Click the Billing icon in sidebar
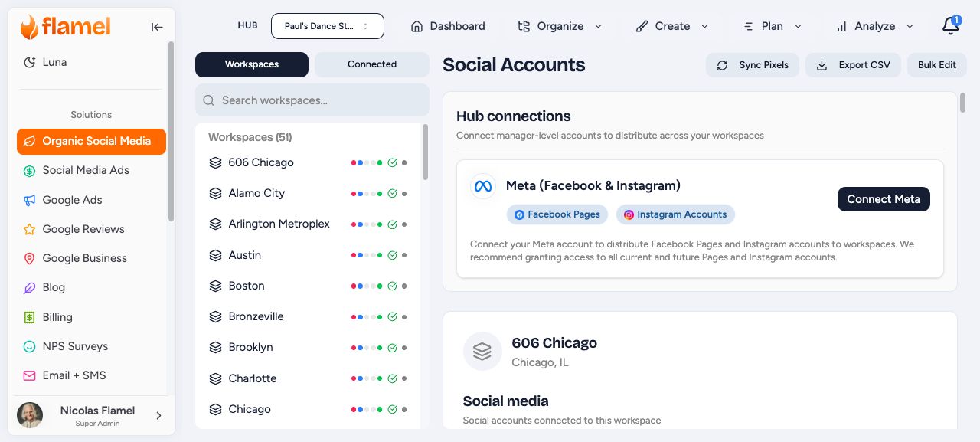 tap(29, 317)
